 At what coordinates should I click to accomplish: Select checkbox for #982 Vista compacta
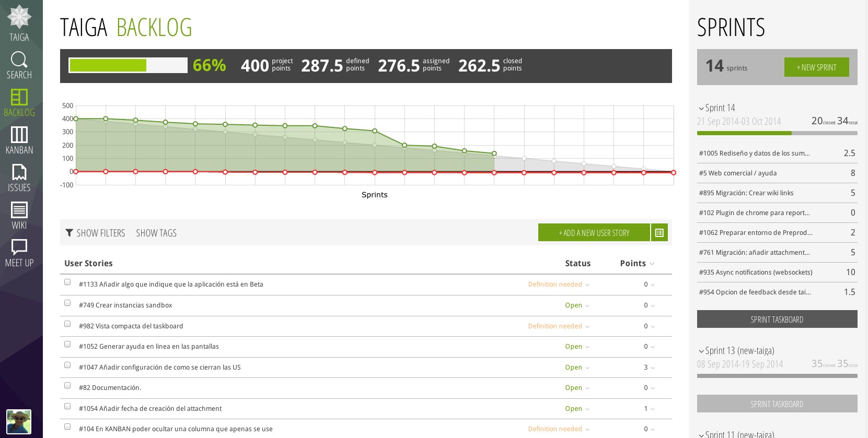click(67, 324)
